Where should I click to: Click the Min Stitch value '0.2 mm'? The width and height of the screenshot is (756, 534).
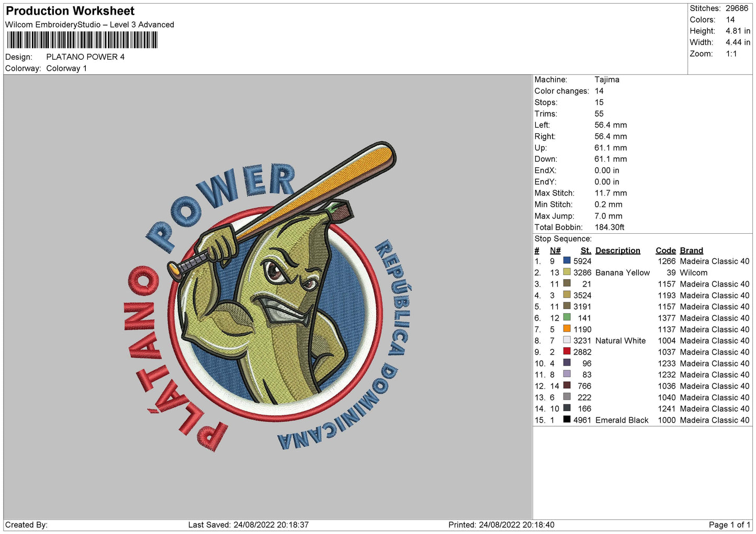608,204
